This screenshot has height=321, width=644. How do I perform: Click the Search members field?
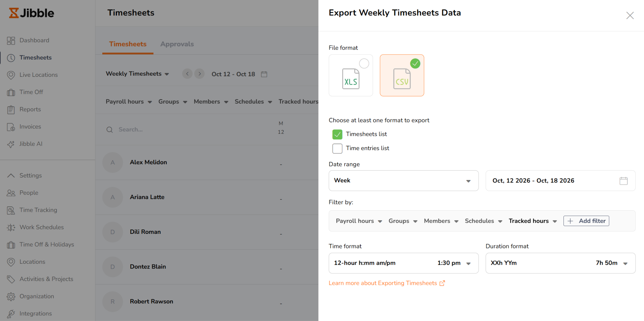click(130, 129)
